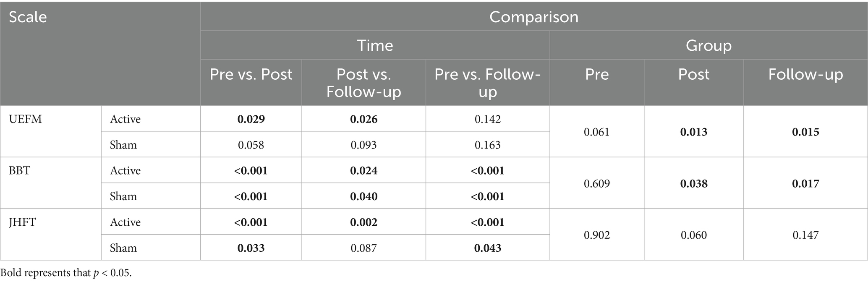Click the BBT row label
Screen dimensions: 868x282
coord(19,171)
